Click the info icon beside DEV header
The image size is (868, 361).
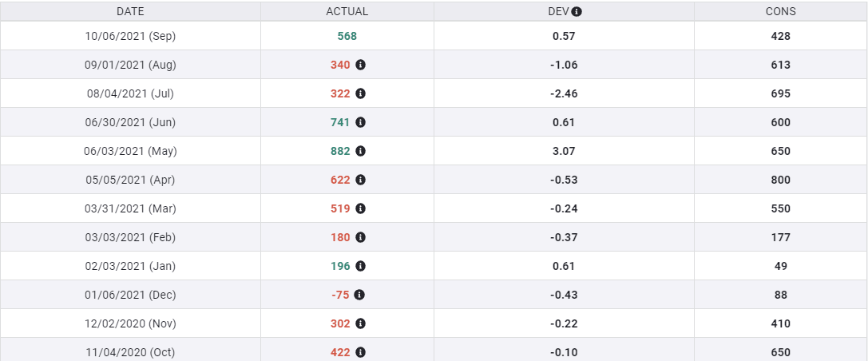pyautogui.click(x=577, y=12)
